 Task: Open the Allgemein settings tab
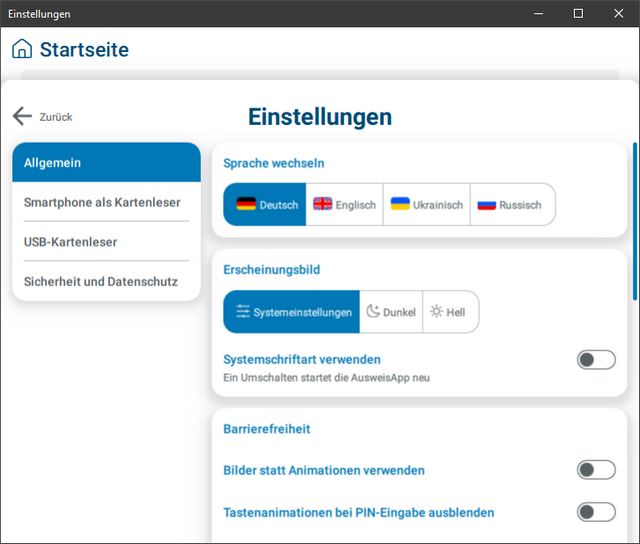click(107, 162)
